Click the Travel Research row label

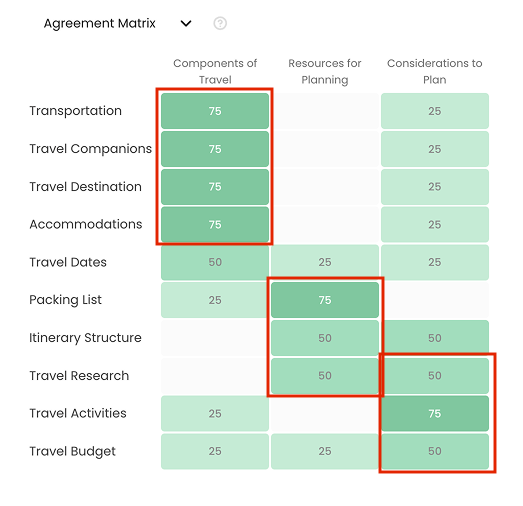pos(79,376)
